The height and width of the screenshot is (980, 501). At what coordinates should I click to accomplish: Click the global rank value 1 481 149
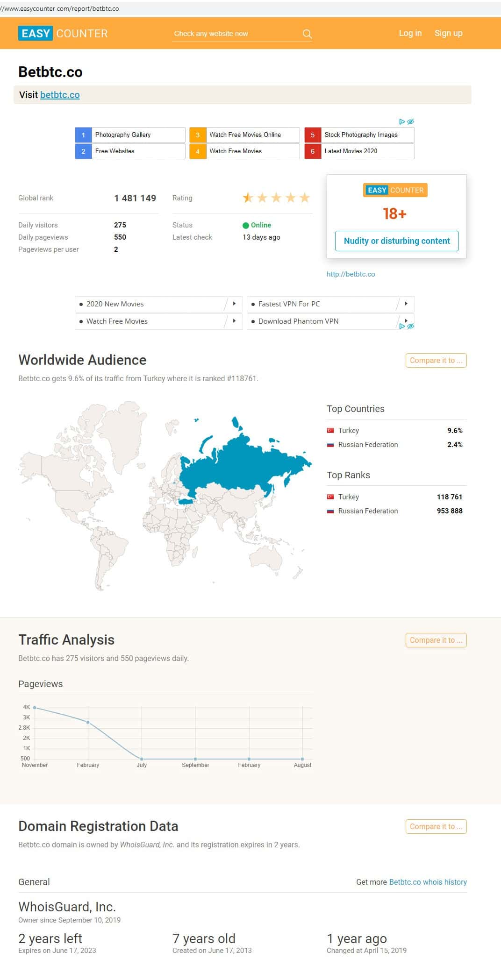coord(135,198)
